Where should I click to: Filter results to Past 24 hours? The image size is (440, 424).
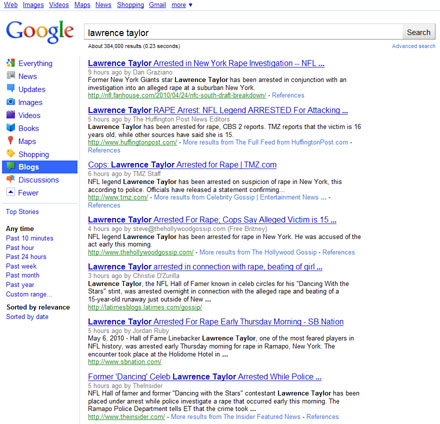(x=26, y=257)
